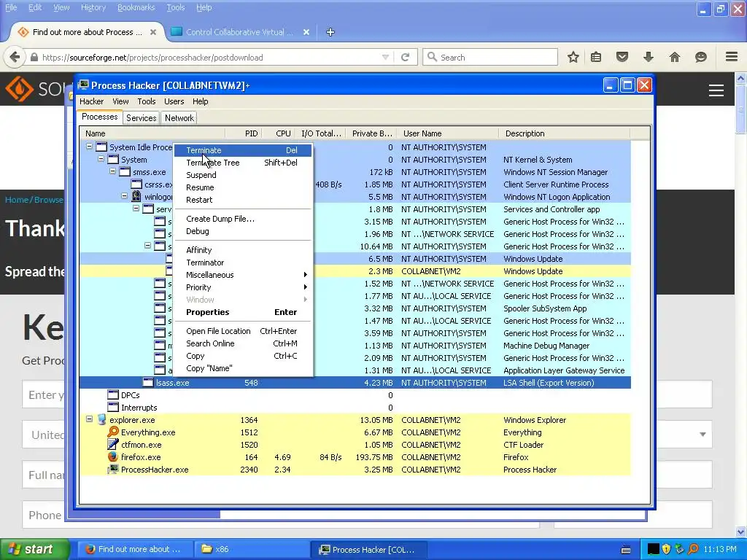Select Create Dump File option
The image size is (747, 560).
(x=243, y=219)
